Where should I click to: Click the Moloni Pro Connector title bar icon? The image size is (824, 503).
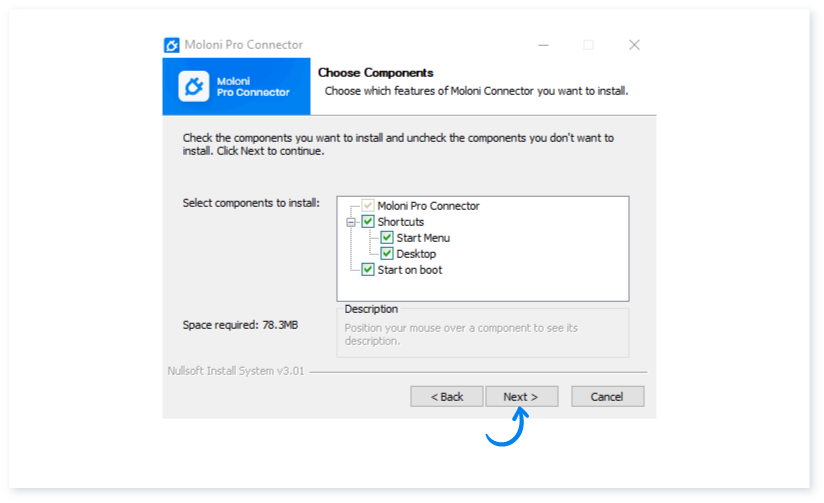click(x=171, y=45)
